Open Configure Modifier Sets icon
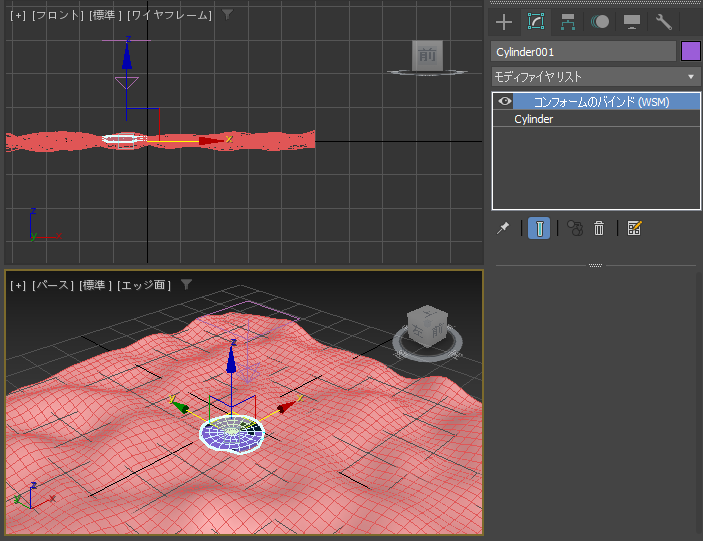Screen dimensions: 703x541 click(634, 228)
